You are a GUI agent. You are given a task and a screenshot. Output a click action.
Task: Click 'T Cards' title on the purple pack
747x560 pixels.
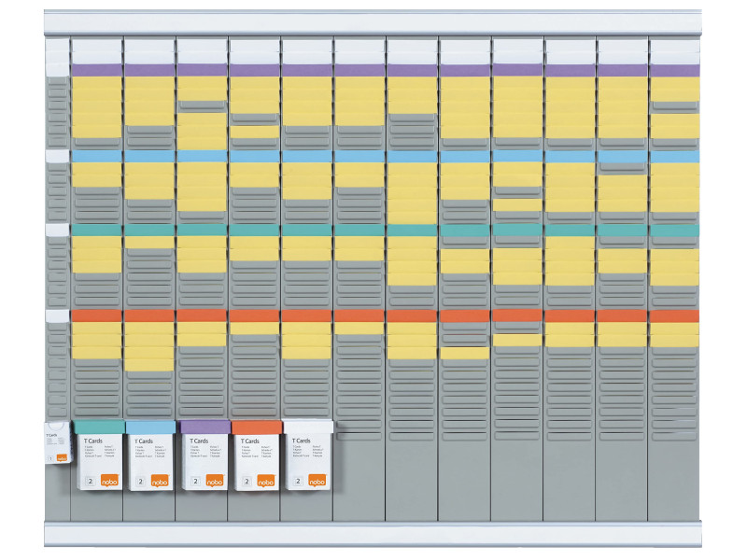pos(199,441)
